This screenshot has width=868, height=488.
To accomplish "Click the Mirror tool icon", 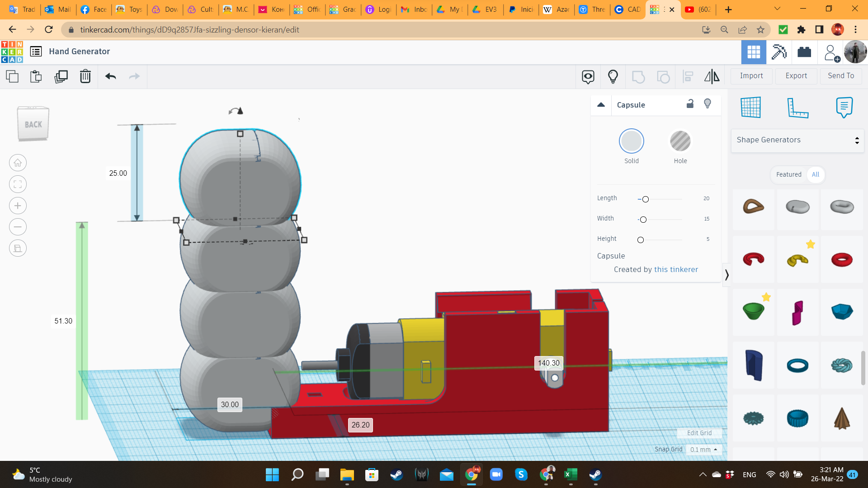I will point(712,76).
